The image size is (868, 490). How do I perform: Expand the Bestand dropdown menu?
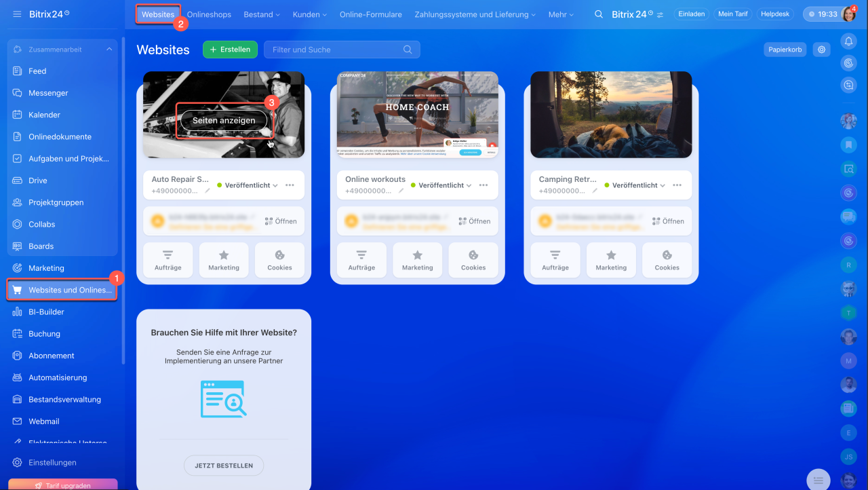click(x=262, y=14)
